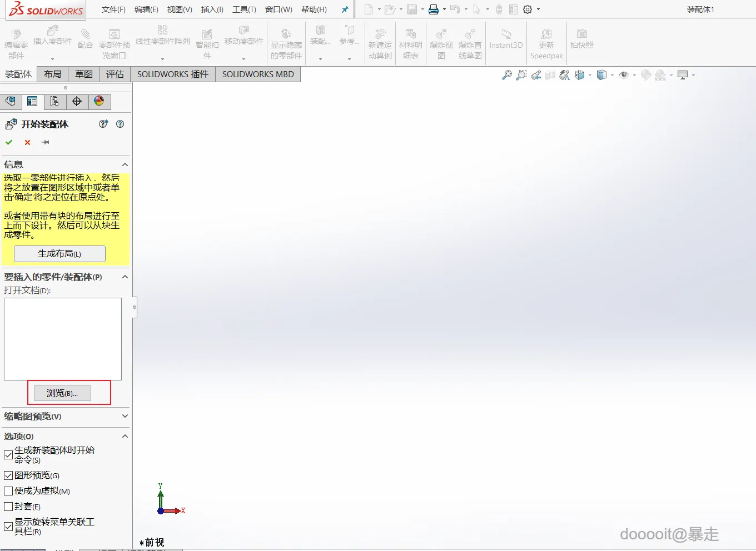
Task: Click the Select cursor icon
Action: (x=477, y=9)
